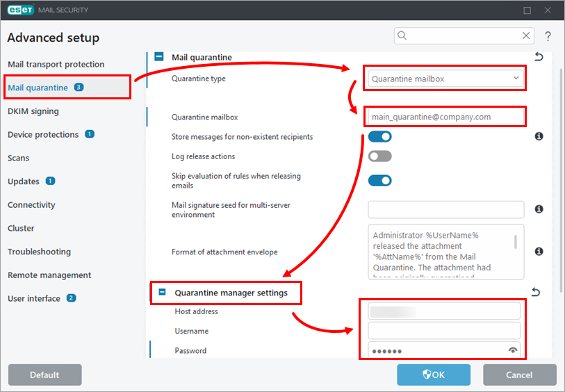Click the help question mark icon
The image size is (565, 392).
tap(548, 36)
